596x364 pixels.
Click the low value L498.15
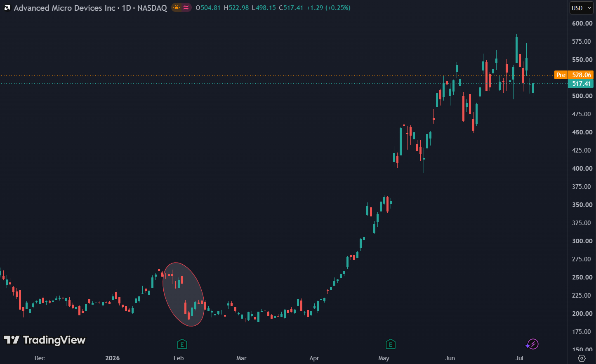(x=264, y=8)
